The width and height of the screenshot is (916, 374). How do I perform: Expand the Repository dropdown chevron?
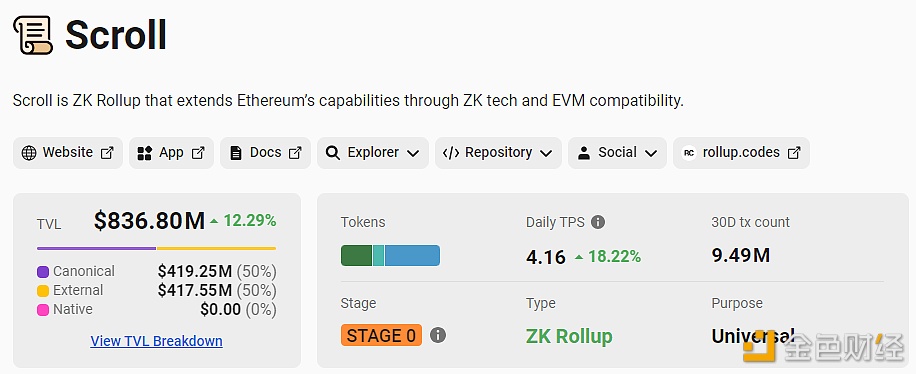pos(546,154)
